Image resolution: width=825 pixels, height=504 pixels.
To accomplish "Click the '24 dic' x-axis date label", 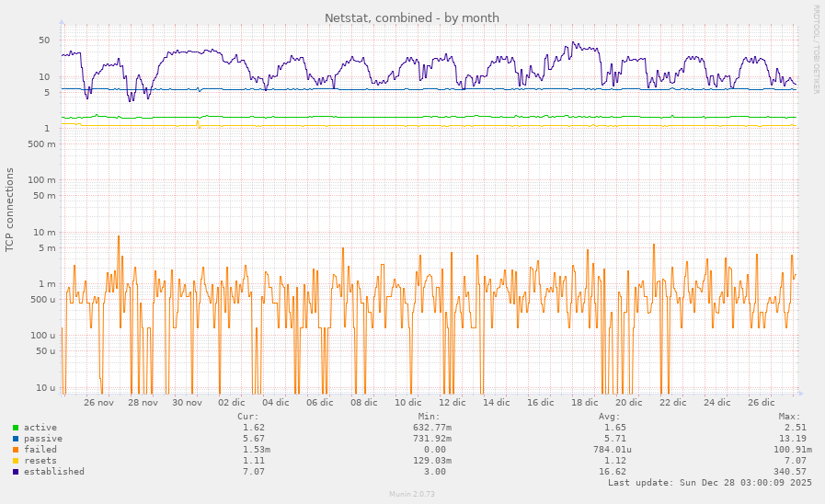I will coord(717,403).
